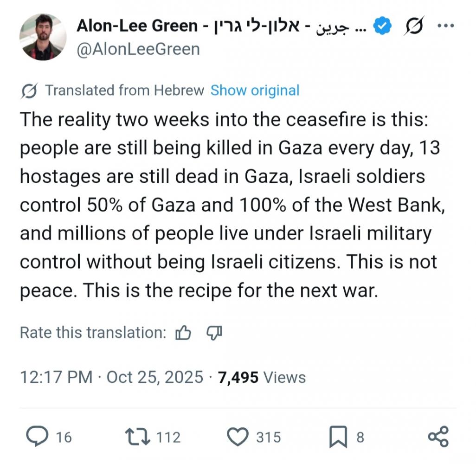Click icon beside Translated from Hebrew

pyautogui.click(x=29, y=90)
